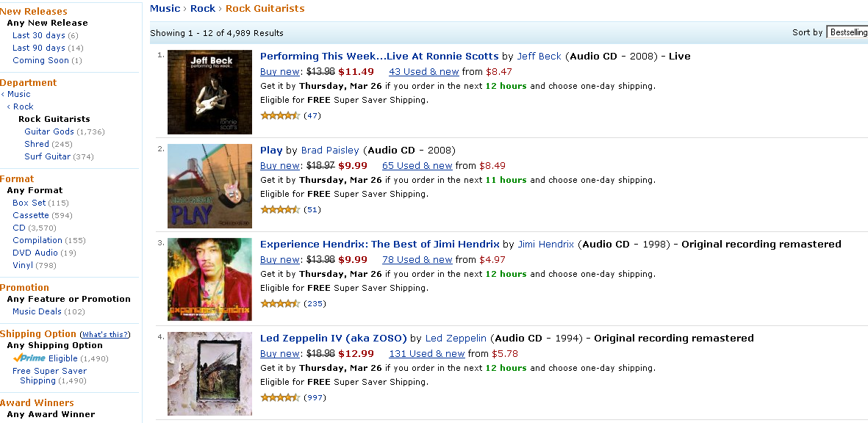Open Brad Paisley Play cover image
This screenshot has width=868, height=423.
(209, 187)
